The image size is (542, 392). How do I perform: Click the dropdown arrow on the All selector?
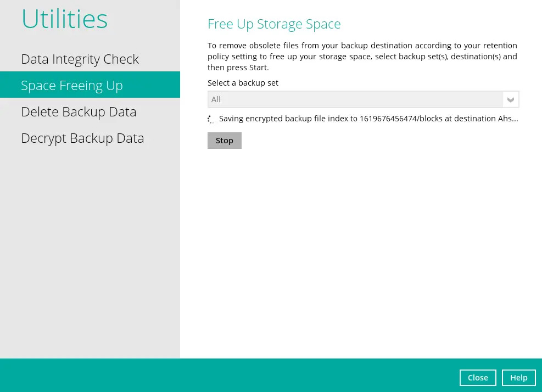(x=510, y=99)
